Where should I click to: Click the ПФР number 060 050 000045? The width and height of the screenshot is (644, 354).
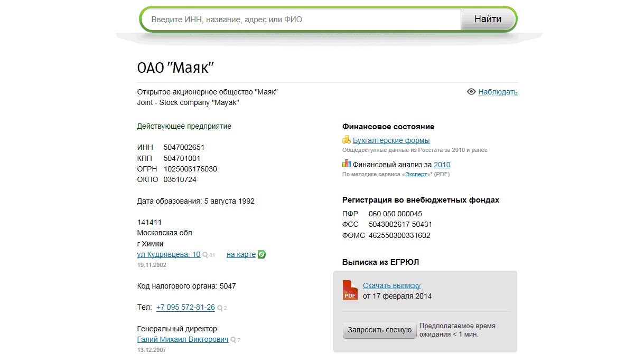pyautogui.click(x=395, y=214)
